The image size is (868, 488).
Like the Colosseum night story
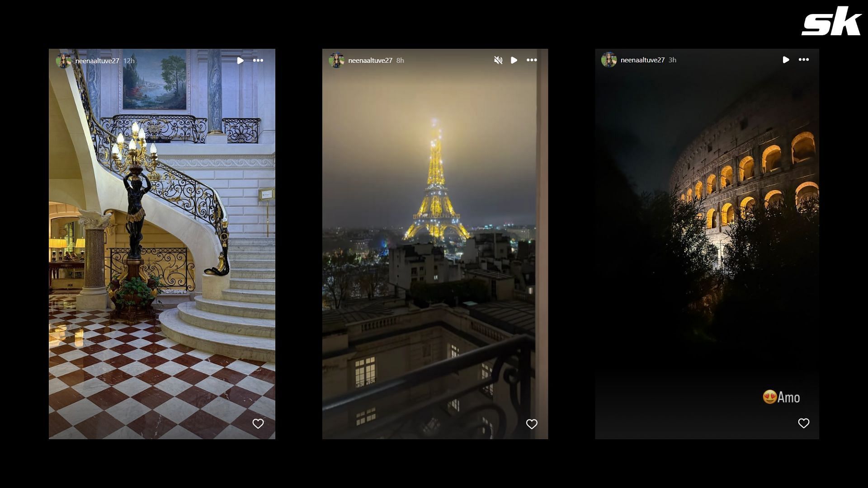coord(804,423)
